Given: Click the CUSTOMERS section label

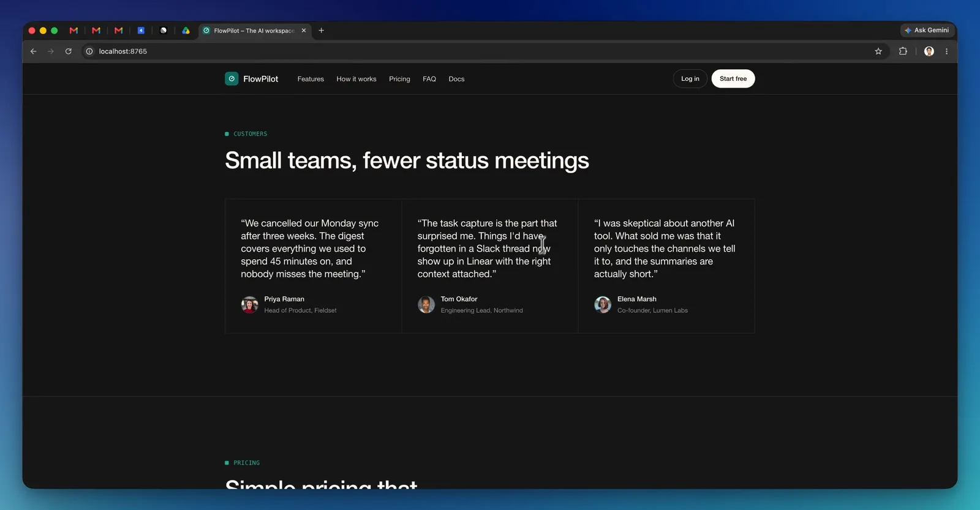Looking at the screenshot, I should click(250, 133).
